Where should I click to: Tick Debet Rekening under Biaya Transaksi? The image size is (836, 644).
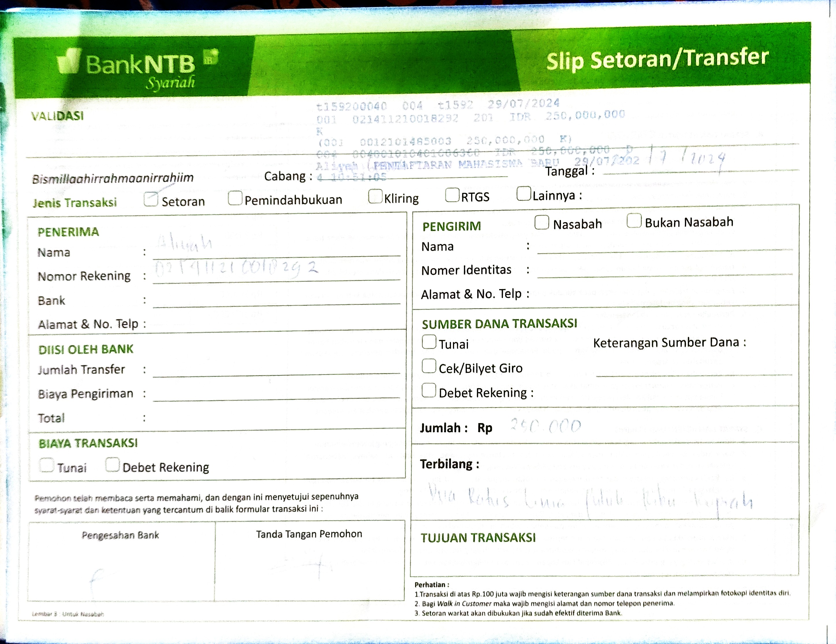(x=113, y=464)
